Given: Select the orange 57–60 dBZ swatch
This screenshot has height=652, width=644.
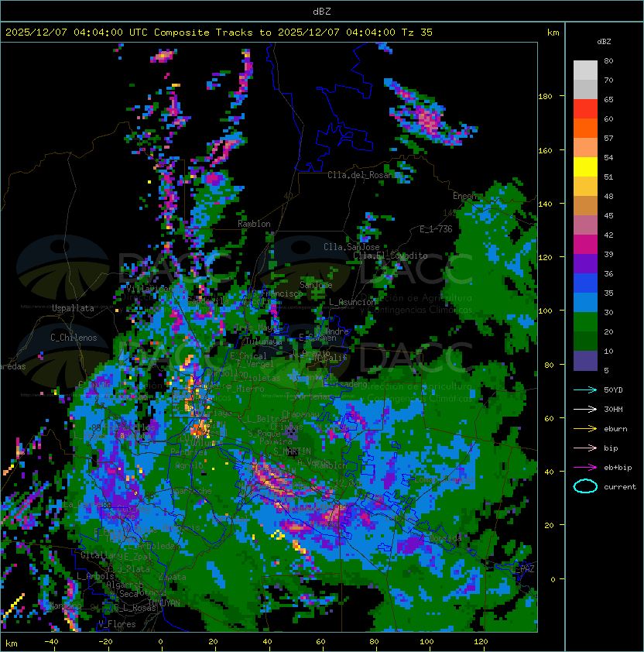Looking at the screenshot, I should [585, 128].
